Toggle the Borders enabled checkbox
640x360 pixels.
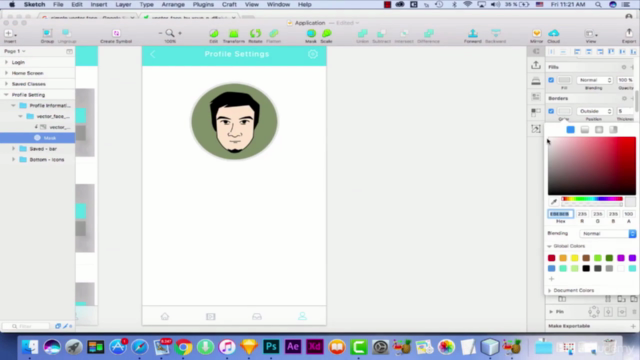click(x=551, y=111)
